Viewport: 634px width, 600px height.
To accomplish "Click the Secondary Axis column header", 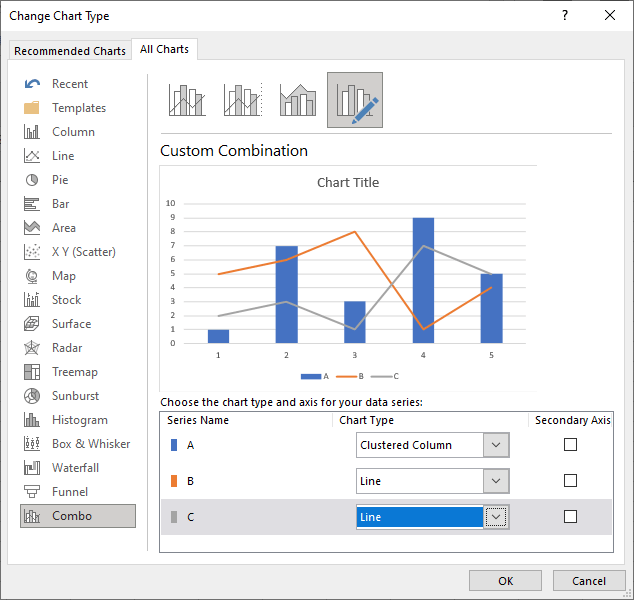I will 573,420.
